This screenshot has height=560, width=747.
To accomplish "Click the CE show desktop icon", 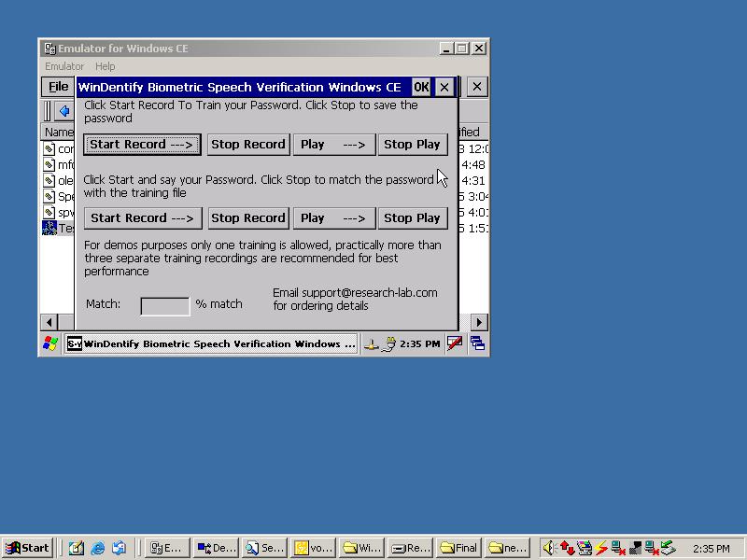I will (x=477, y=343).
